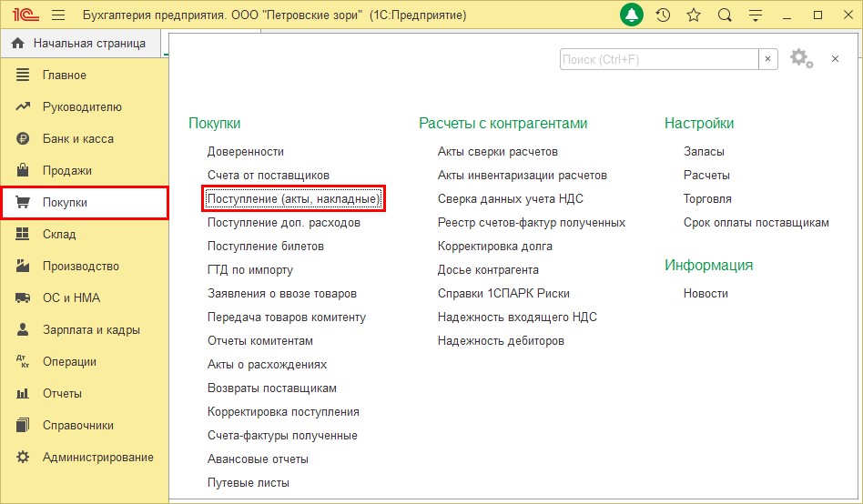Image resolution: width=863 pixels, height=504 pixels.
Task: Open Корректировка поступления
Action: [283, 411]
